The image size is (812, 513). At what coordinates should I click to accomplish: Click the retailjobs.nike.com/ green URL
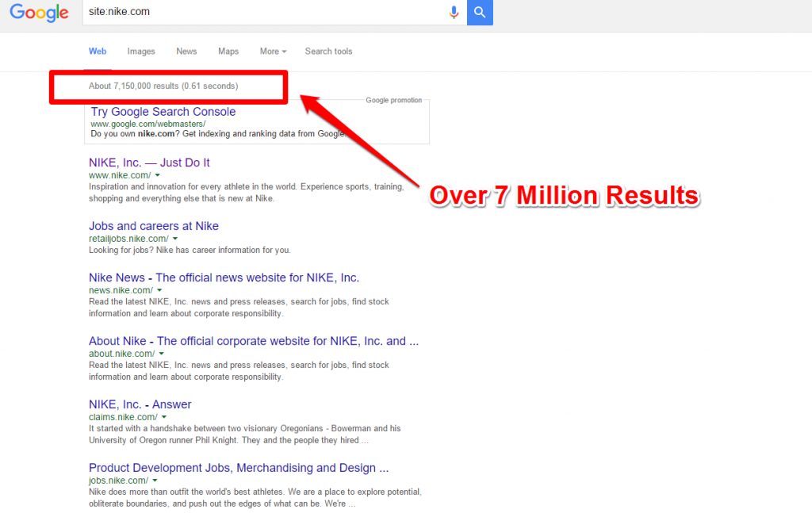point(128,239)
